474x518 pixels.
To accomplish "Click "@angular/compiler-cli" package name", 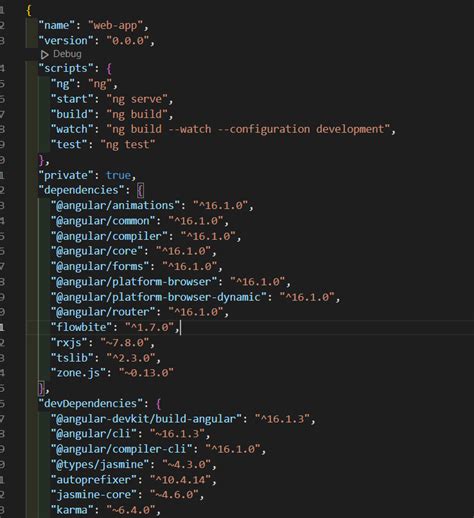I will (x=122, y=449).
